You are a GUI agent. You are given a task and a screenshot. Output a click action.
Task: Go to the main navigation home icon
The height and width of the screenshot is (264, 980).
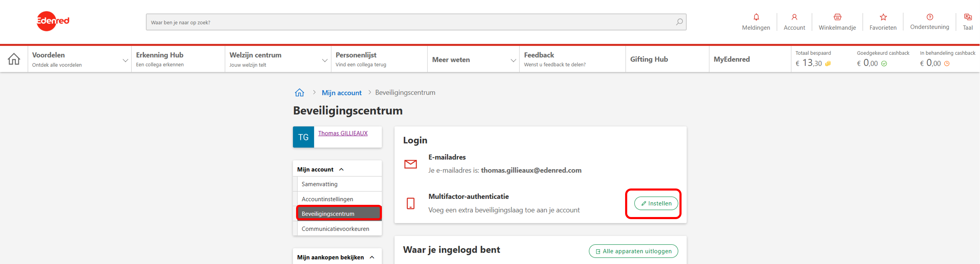pyautogui.click(x=14, y=59)
